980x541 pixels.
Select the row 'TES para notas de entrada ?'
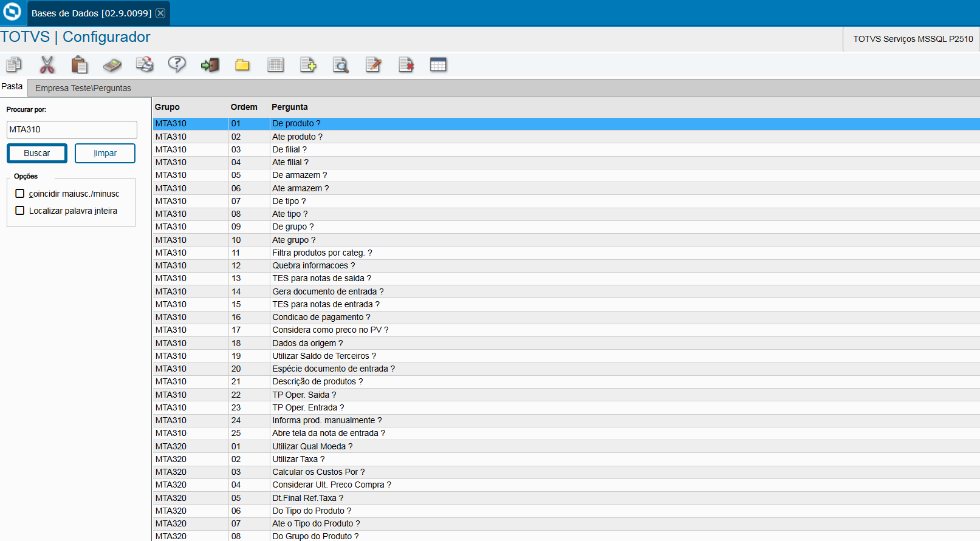pyautogui.click(x=566, y=304)
